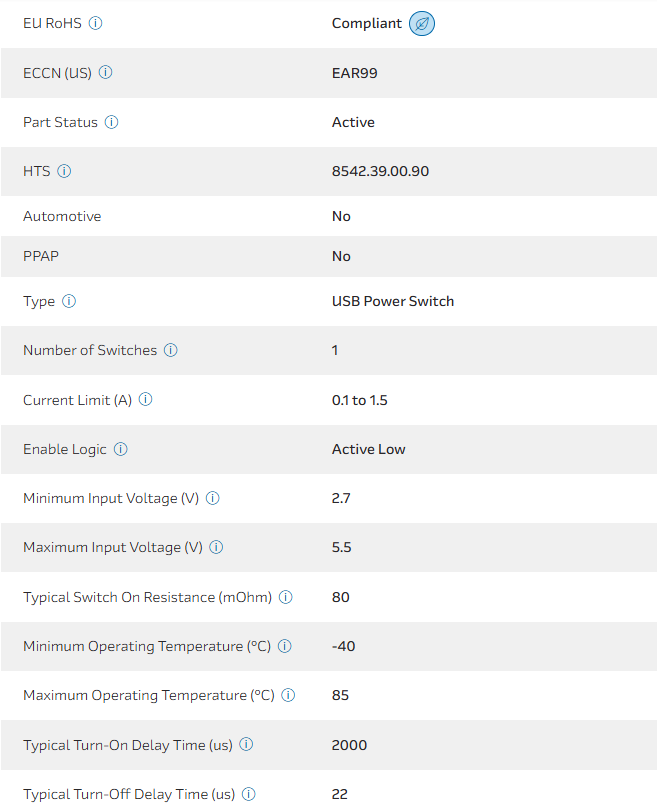Open Typical Switch On Resistance info icon
The image size is (657, 811).
click(286, 597)
